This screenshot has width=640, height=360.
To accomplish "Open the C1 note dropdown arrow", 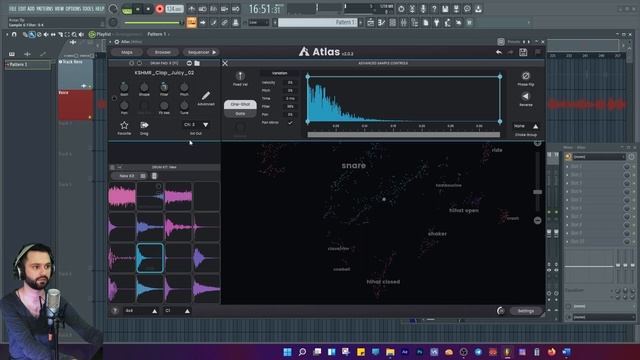I will 187,311.
